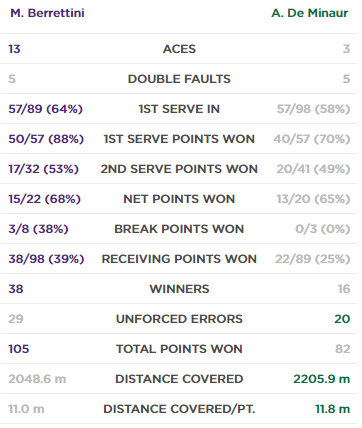The width and height of the screenshot is (362, 428).
Task: Click Berrettini's 38 winners value
Action: [x=16, y=289]
